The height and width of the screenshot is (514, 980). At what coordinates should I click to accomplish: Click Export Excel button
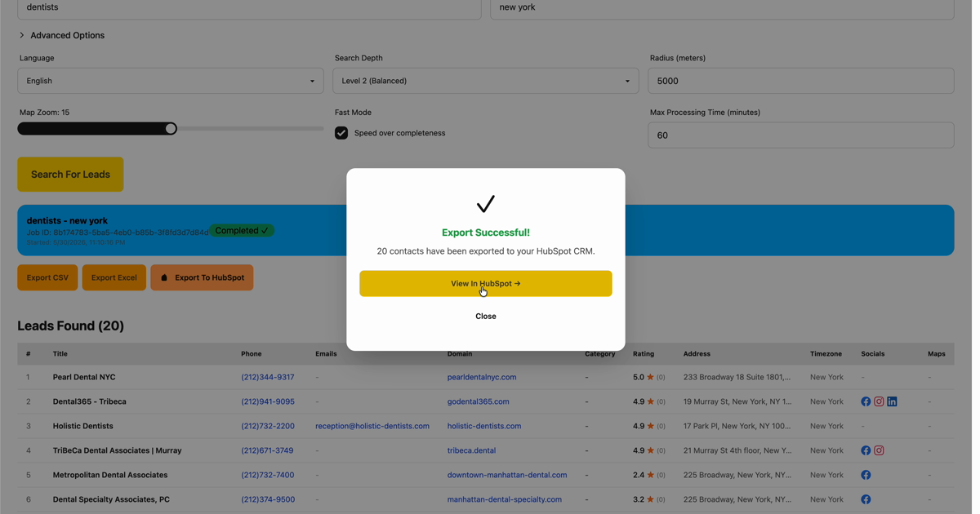[114, 277]
